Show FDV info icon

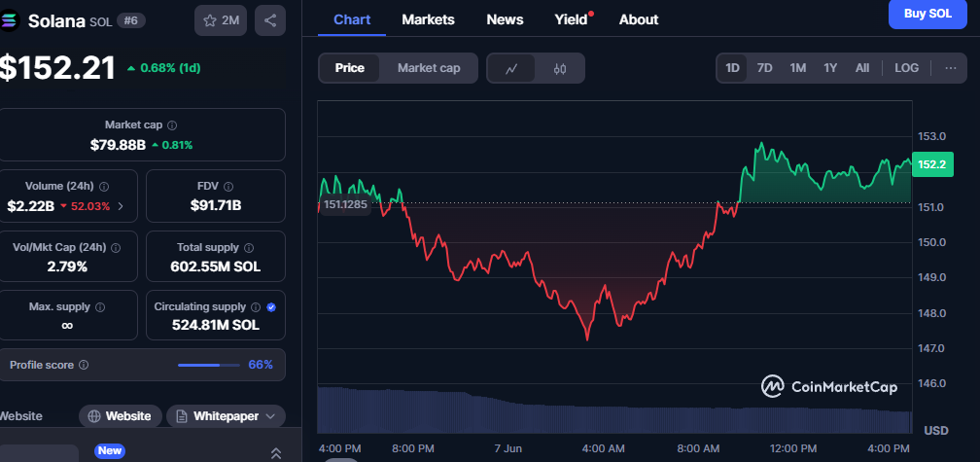(x=228, y=187)
